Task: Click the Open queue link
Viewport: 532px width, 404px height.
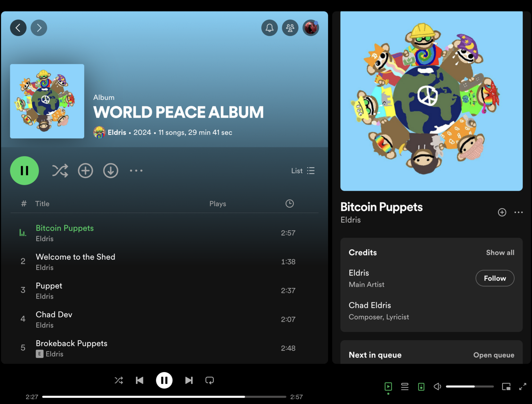Action: [494, 355]
